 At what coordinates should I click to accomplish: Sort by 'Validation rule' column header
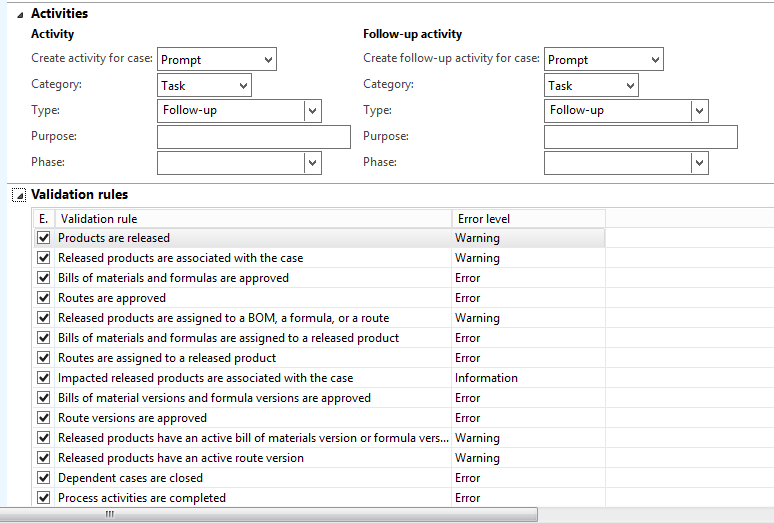[252, 219]
